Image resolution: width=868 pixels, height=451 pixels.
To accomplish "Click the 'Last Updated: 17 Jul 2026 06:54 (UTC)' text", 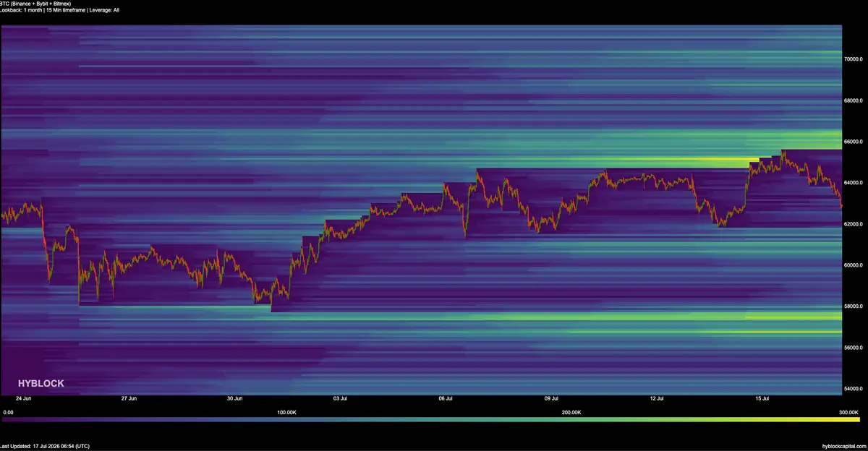I will tap(45, 447).
